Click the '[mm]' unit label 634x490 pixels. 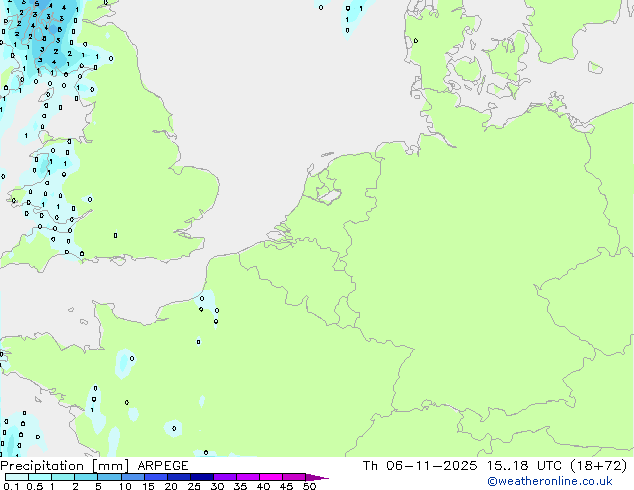click(x=110, y=466)
